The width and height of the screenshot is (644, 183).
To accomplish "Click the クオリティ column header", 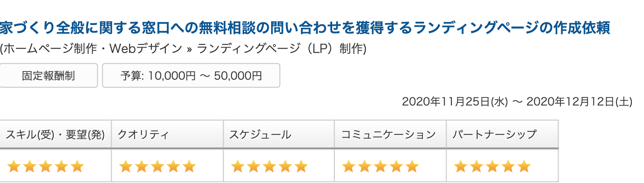I will (x=143, y=135).
